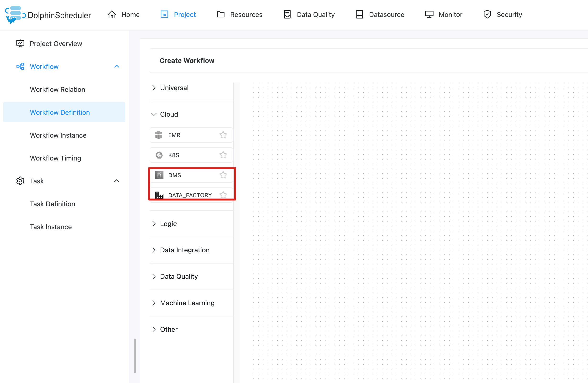Select the K8S task icon
Screen dimensions: 588x383
pos(159,155)
